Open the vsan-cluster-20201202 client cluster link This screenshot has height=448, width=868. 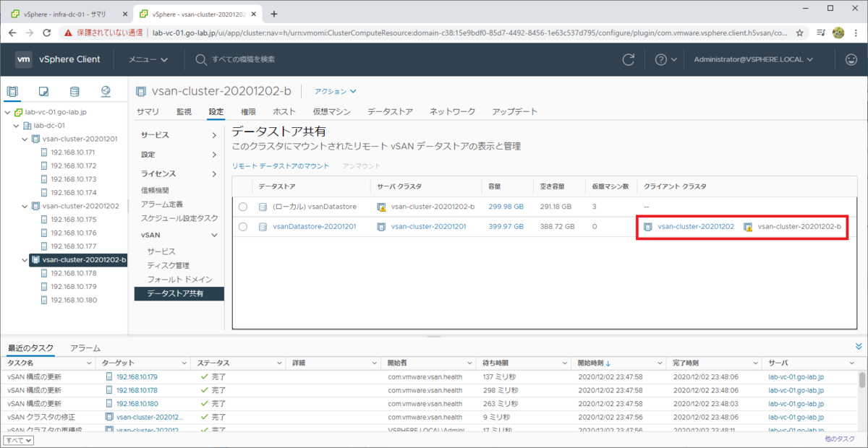(696, 227)
